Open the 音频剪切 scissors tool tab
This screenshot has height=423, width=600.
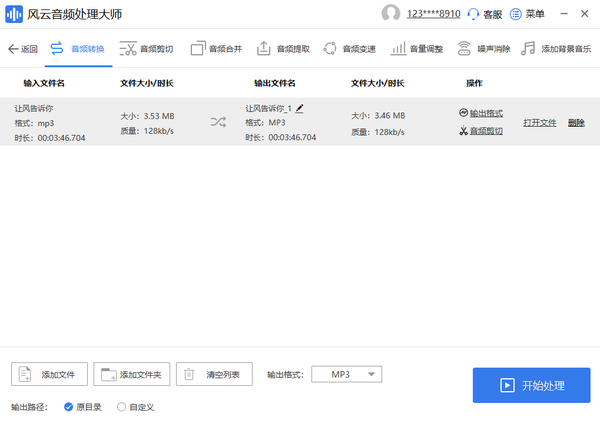tap(147, 49)
